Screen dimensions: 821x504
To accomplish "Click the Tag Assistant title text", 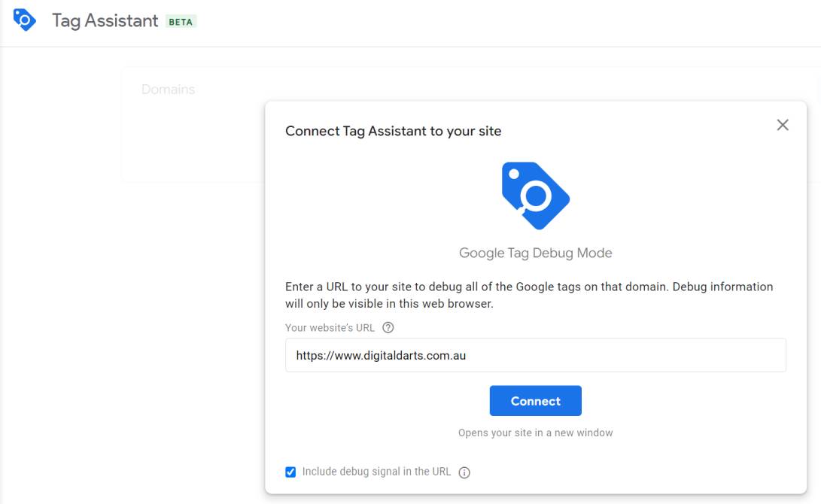I will click(x=105, y=20).
